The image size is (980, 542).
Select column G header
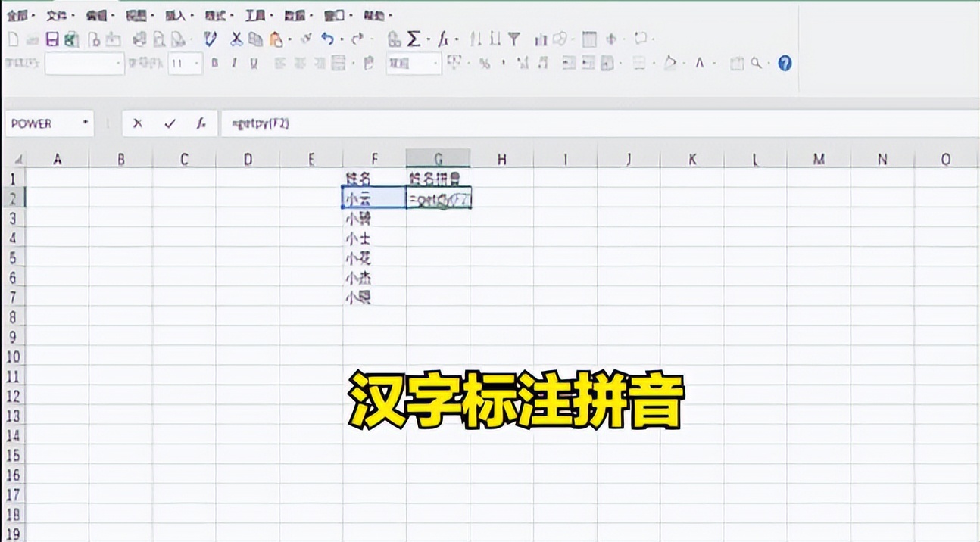click(x=438, y=158)
